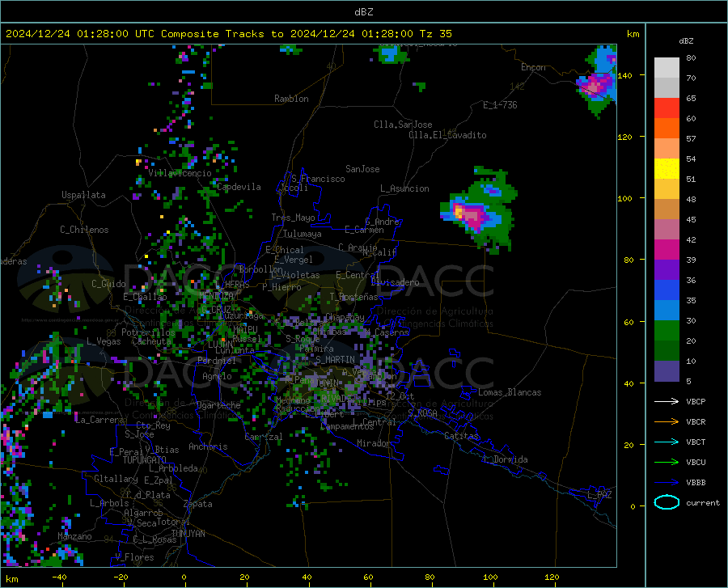Click the white VBCP arrow legend icon
The image size is (728, 588).
(x=667, y=401)
